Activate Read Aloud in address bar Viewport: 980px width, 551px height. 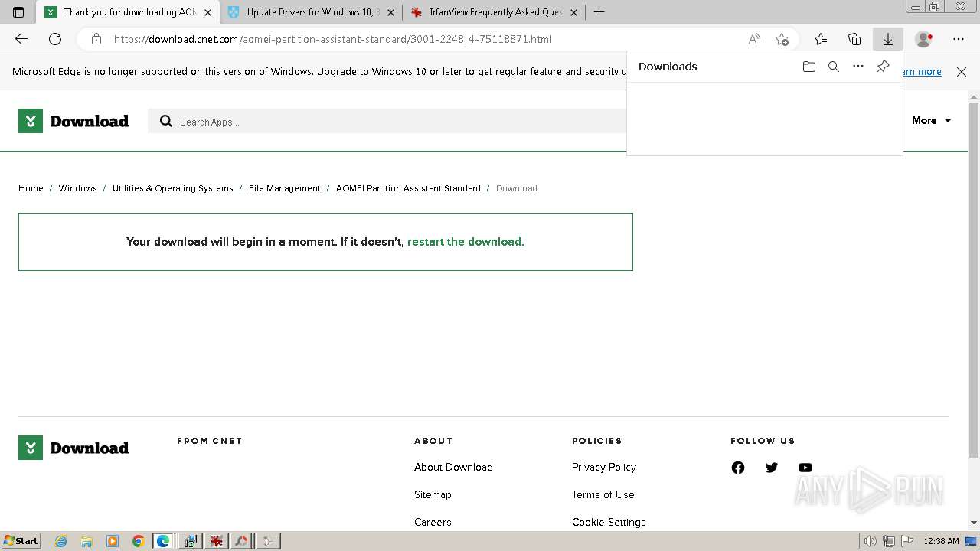point(754,39)
